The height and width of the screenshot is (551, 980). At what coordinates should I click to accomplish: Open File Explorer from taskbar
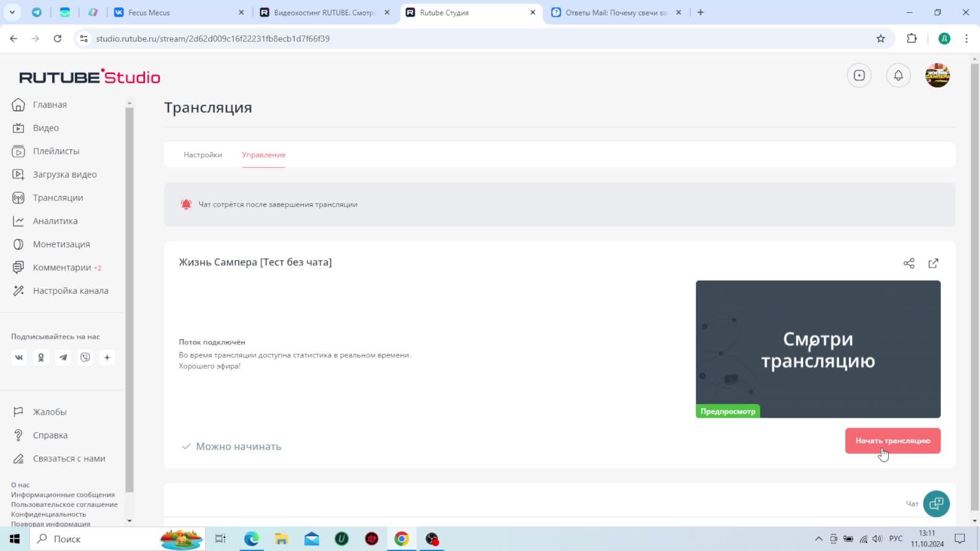[x=281, y=539]
